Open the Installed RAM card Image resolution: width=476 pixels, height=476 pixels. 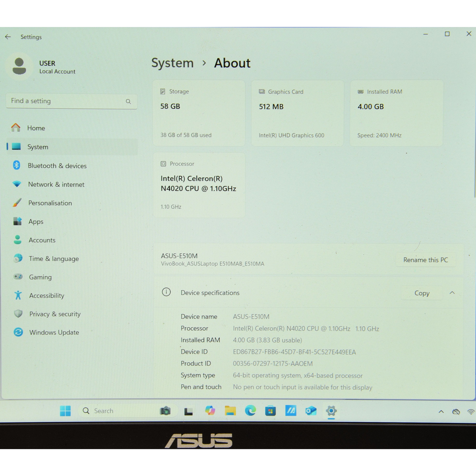[396, 113]
